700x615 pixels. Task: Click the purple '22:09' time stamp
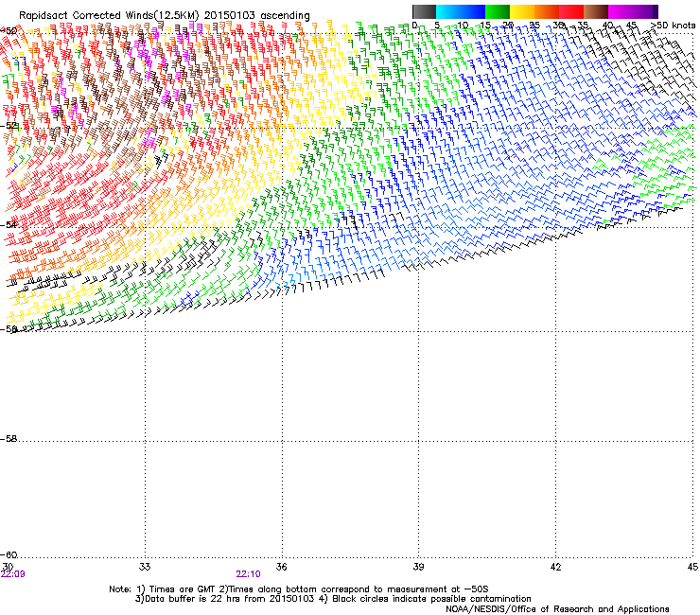pyautogui.click(x=13, y=574)
